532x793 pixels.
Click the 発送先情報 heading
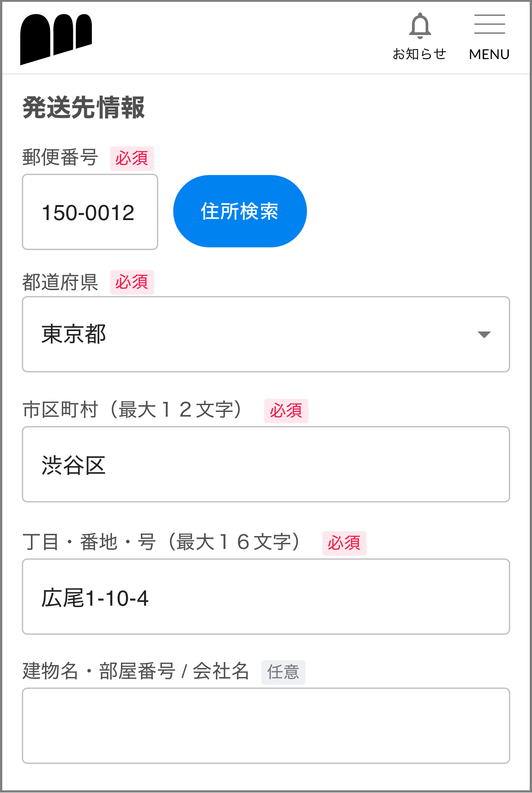pos(84,108)
